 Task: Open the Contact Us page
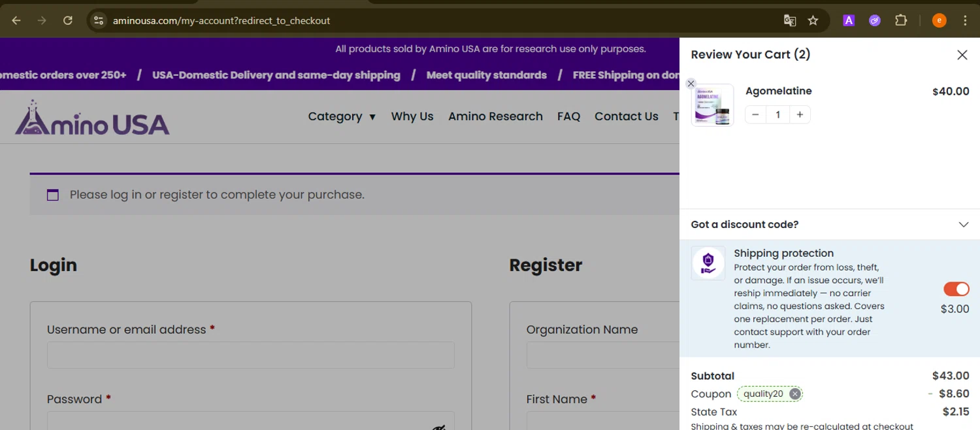(627, 116)
